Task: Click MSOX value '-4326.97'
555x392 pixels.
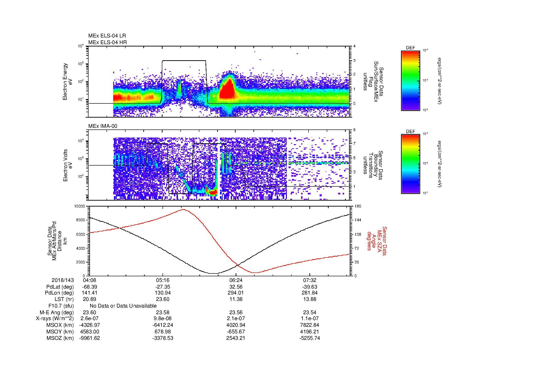Action: point(90,325)
